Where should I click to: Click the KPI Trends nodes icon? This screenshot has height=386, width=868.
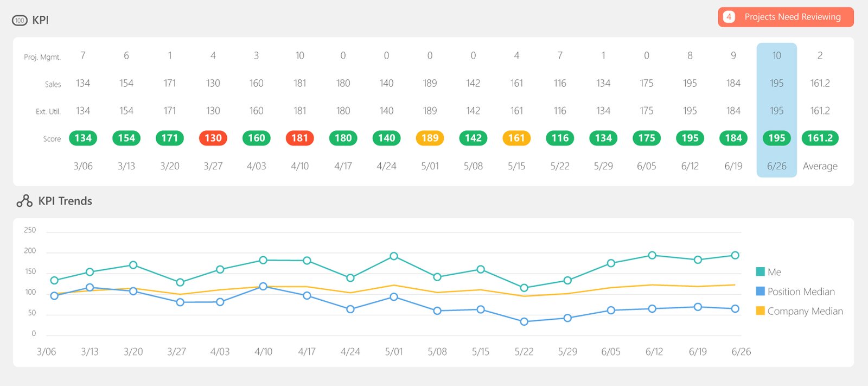click(24, 201)
